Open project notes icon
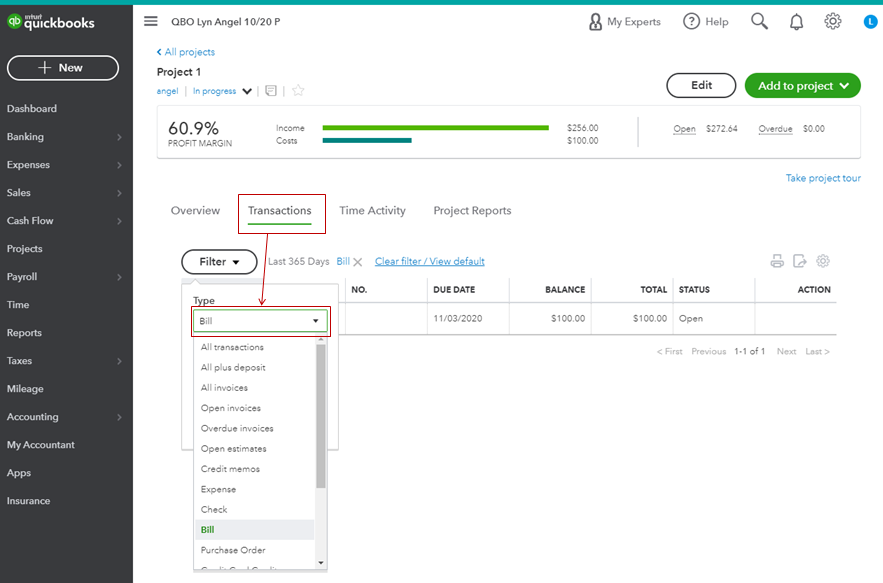Viewport: 883px width, 583px height. point(271,91)
